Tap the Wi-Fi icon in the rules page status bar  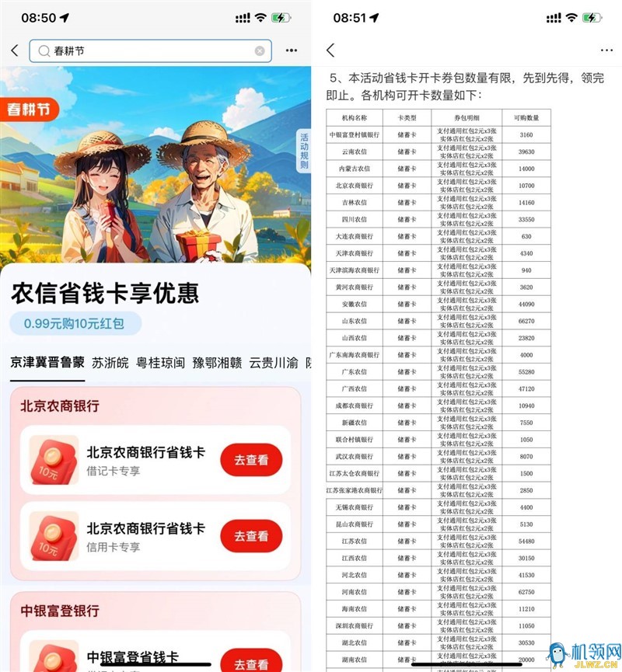click(571, 18)
